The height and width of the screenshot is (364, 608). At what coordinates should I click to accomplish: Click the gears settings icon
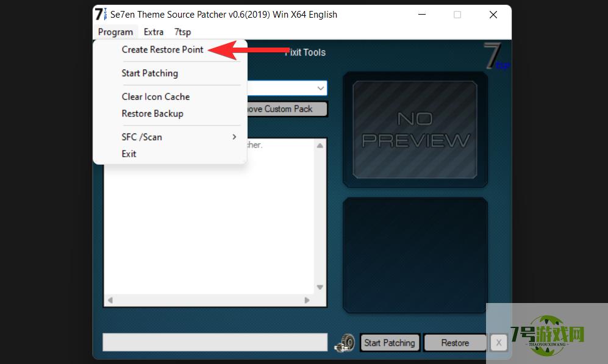coord(345,343)
